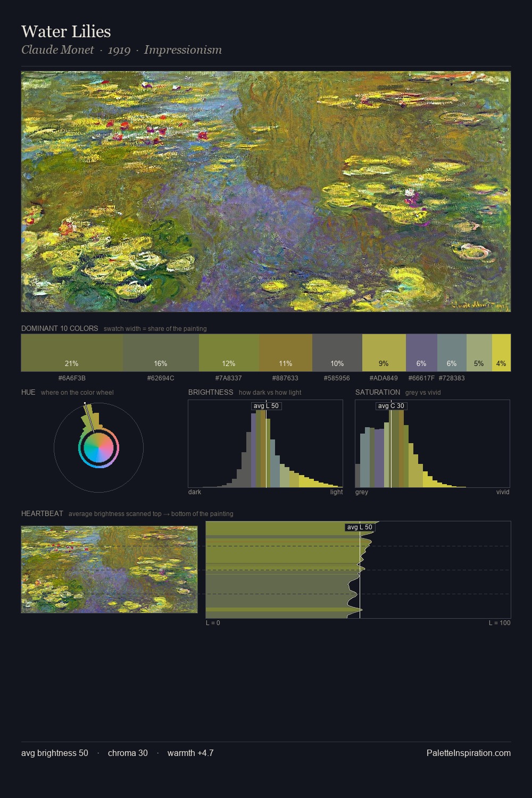Click the 9% pale yellow-olive swatch
532x798 pixels.
tap(384, 353)
